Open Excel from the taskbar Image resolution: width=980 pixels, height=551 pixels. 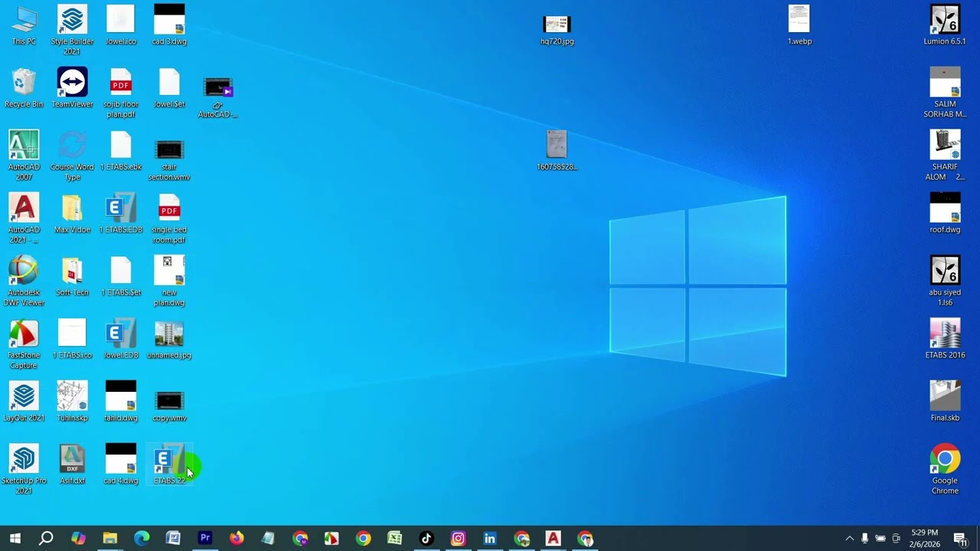(x=394, y=539)
